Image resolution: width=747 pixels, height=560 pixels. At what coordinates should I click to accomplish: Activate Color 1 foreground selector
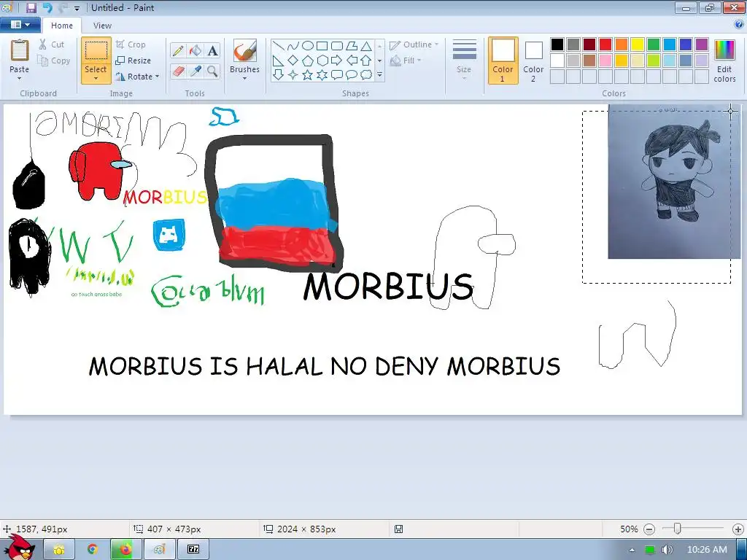point(503,61)
